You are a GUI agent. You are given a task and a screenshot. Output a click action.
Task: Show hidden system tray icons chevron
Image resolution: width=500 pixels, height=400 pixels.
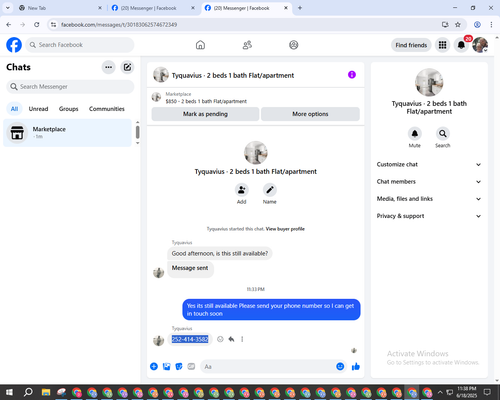point(440,392)
